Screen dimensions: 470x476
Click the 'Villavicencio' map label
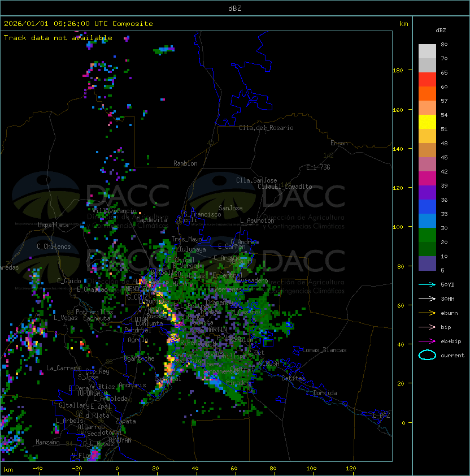click(114, 211)
